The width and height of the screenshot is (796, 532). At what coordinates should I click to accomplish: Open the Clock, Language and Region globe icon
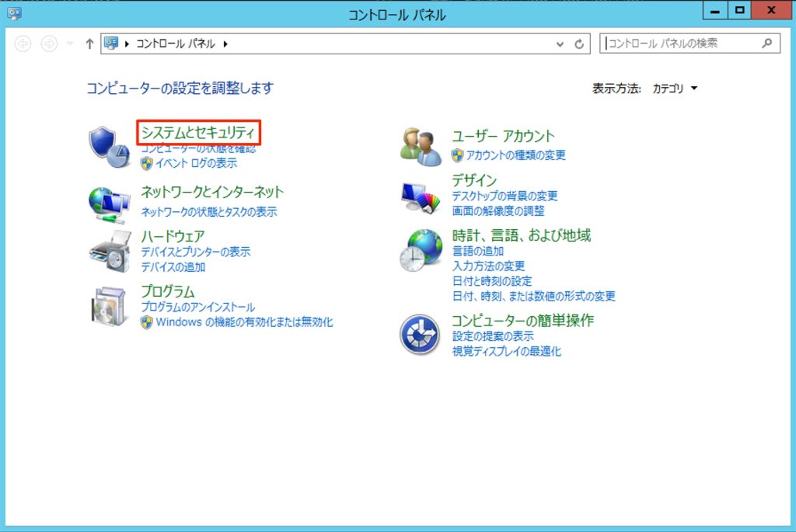click(421, 250)
